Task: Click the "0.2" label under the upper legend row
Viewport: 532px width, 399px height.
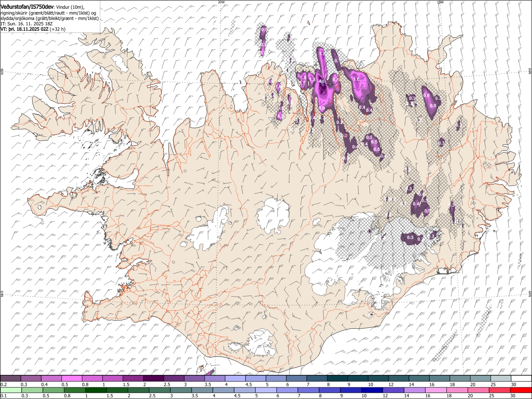Action: (x=3, y=384)
